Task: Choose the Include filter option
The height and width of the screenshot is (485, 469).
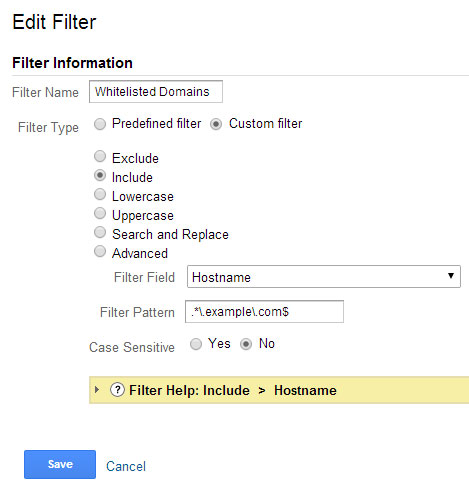Action: click(x=100, y=175)
